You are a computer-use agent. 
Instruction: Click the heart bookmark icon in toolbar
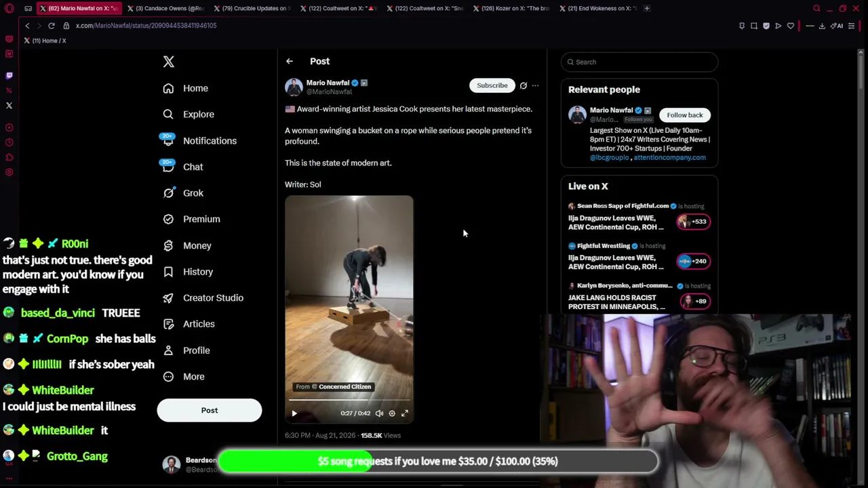pos(791,26)
